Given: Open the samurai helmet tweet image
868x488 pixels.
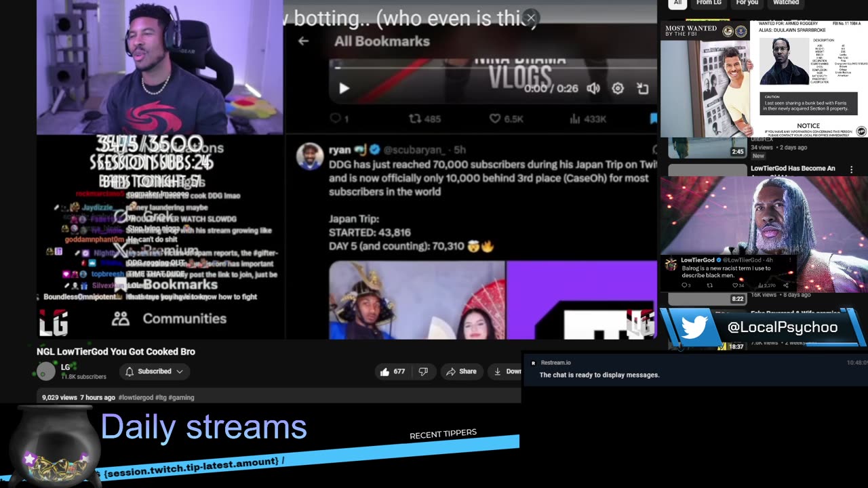Looking at the screenshot, I should pos(417,300).
